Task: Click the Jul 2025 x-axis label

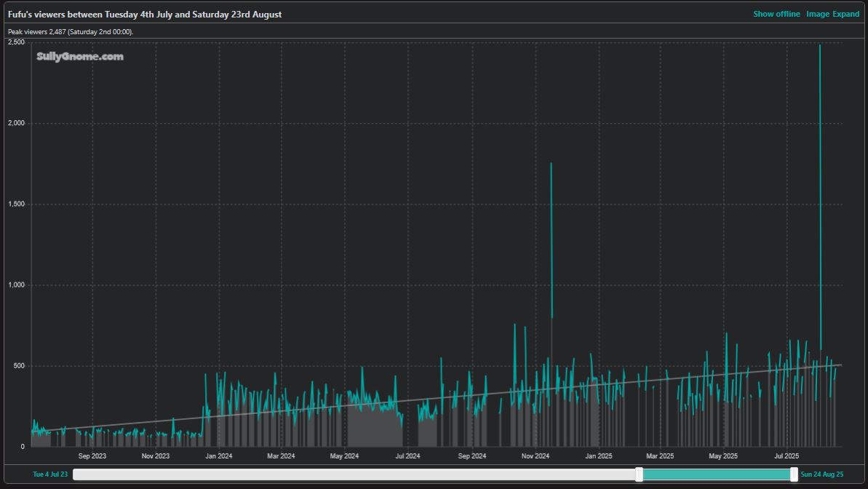Action: (787, 456)
